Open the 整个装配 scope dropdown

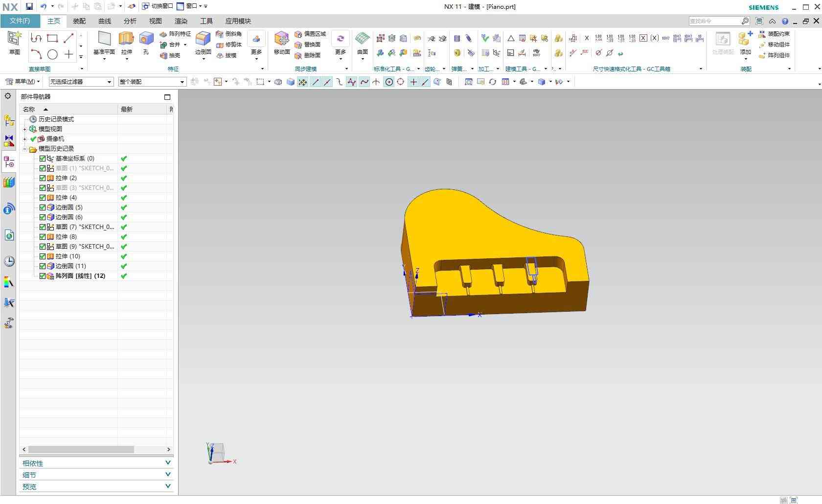pos(152,82)
